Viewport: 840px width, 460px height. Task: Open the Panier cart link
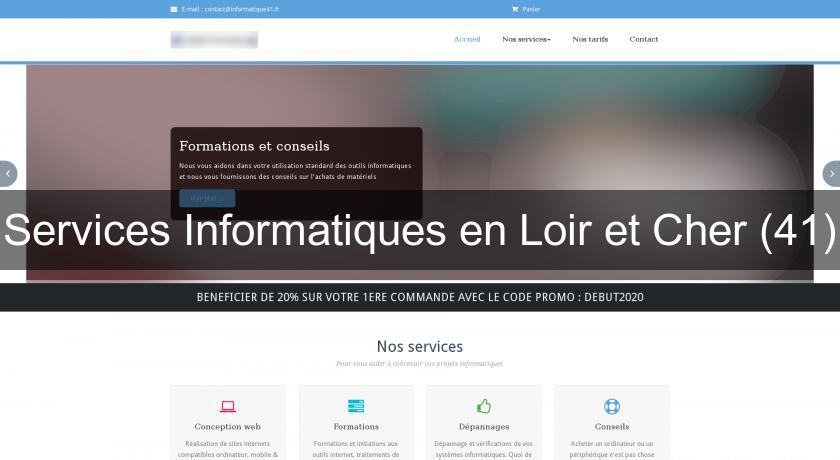(x=531, y=9)
